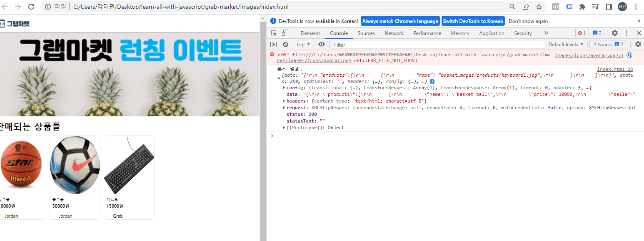
Task: Open the Default levels dropdown
Action: (x=566, y=44)
